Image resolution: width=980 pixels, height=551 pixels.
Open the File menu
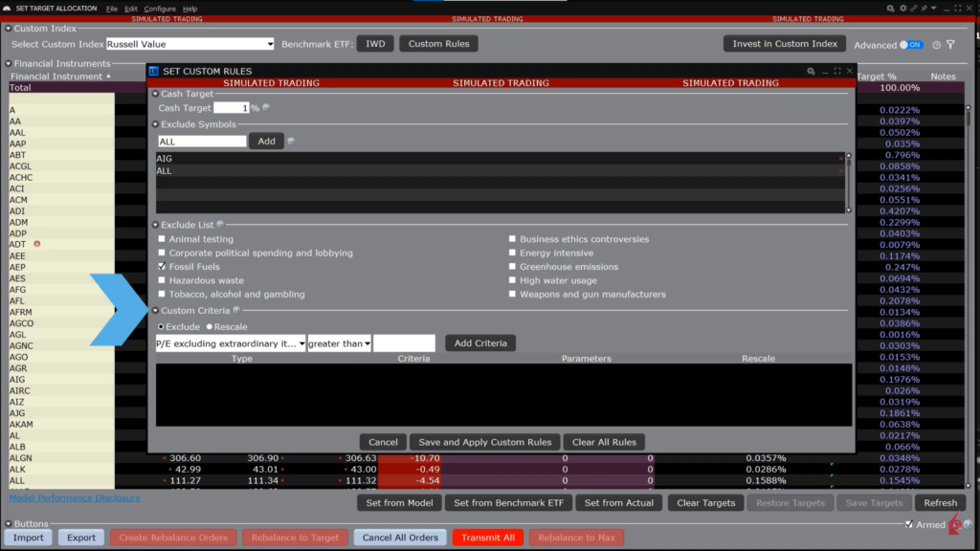[x=112, y=9]
